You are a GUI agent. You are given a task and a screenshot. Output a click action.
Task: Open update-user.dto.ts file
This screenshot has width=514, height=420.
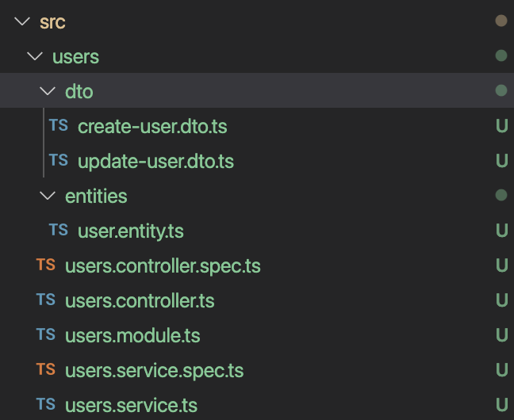[155, 162]
